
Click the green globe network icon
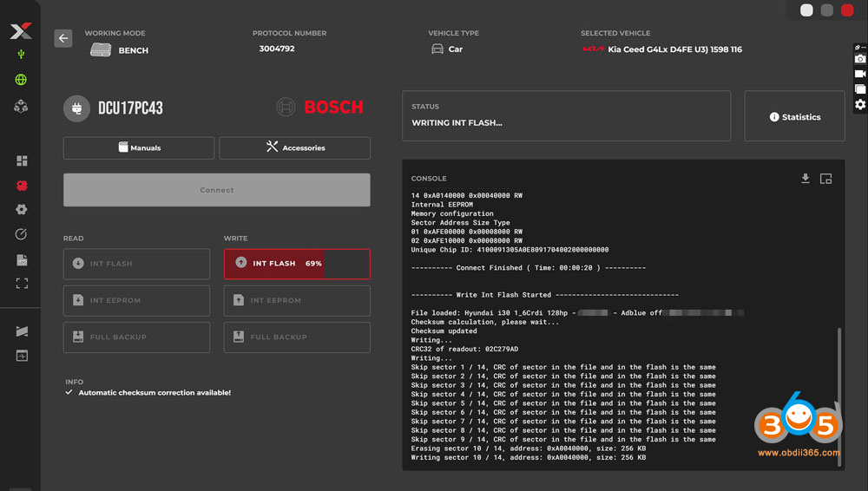click(x=21, y=80)
